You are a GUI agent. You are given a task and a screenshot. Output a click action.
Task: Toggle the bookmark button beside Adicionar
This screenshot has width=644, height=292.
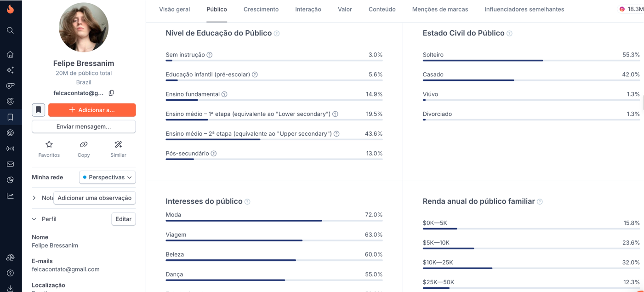39,110
